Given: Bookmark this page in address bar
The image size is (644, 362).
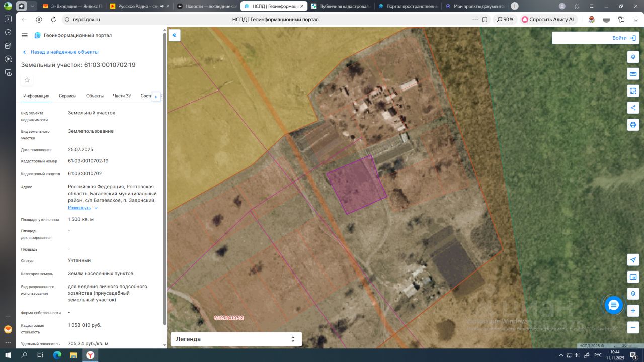Looking at the screenshot, I should (x=485, y=19).
